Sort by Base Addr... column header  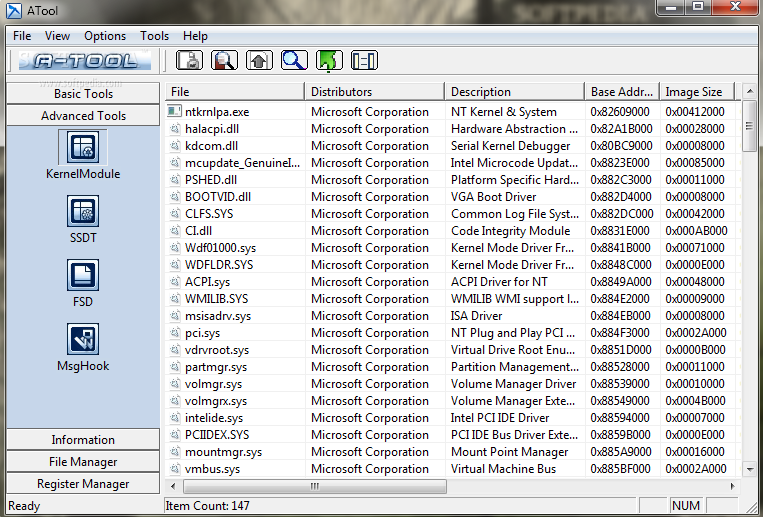tap(622, 92)
